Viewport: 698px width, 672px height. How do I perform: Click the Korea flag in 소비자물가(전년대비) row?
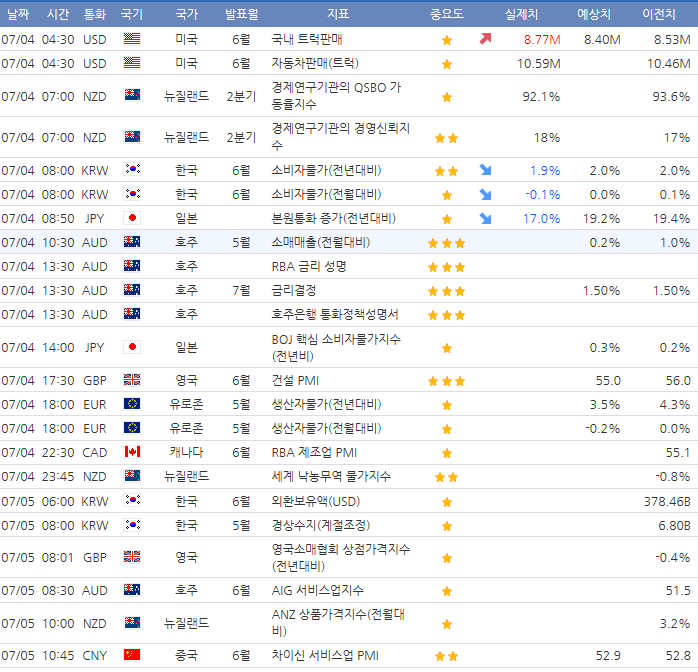point(132,169)
